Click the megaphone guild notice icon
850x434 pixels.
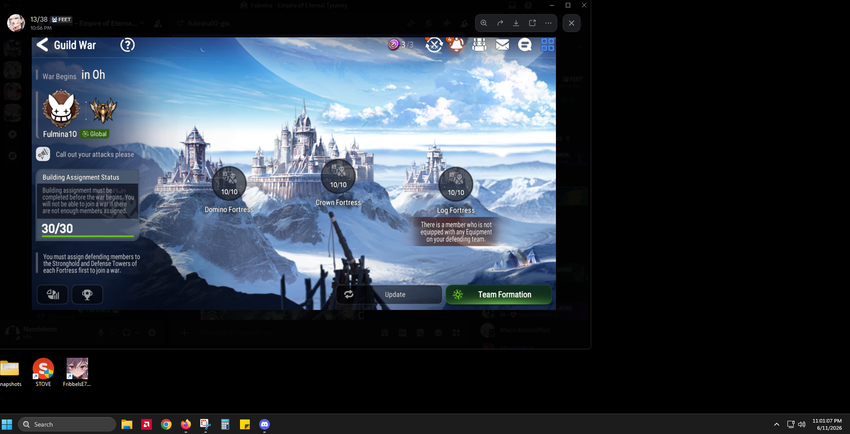point(43,154)
